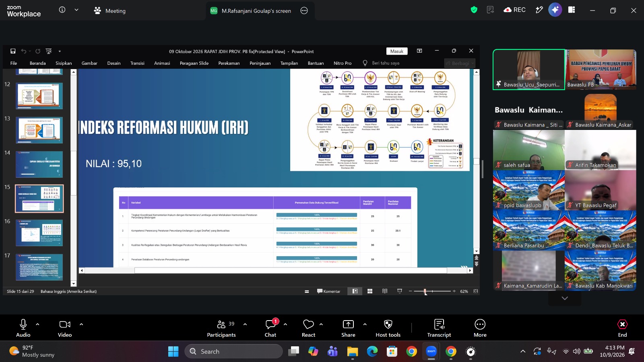The width and height of the screenshot is (644, 362).
Task: Expand the dropdown chevron beside meeting info
Action: pyautogui.click(x=76, y=10)
